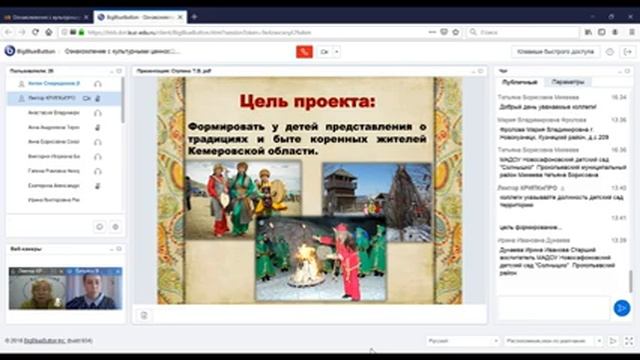Open the users settings gear button
Viewport: 640px width, 360px height.
coord(116,227)
